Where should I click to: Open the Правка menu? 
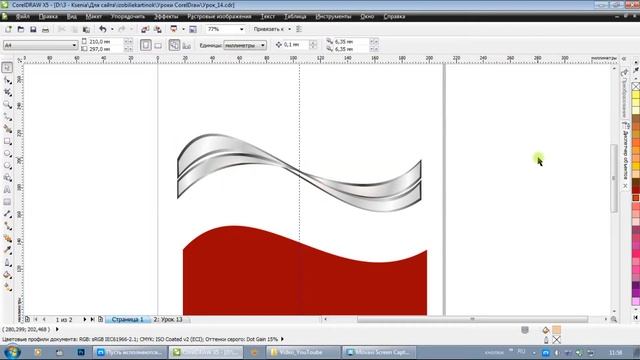point(48,17)
